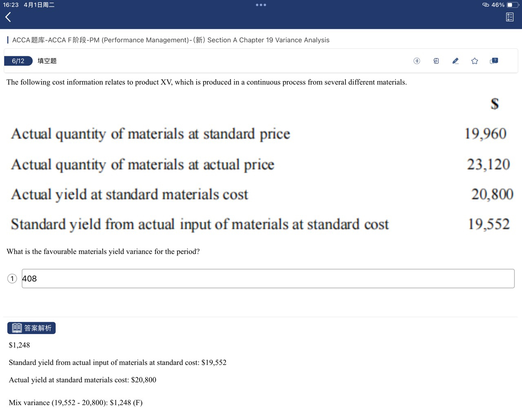Tap the 16:23 clock in status bar

(x=11, y=5)
